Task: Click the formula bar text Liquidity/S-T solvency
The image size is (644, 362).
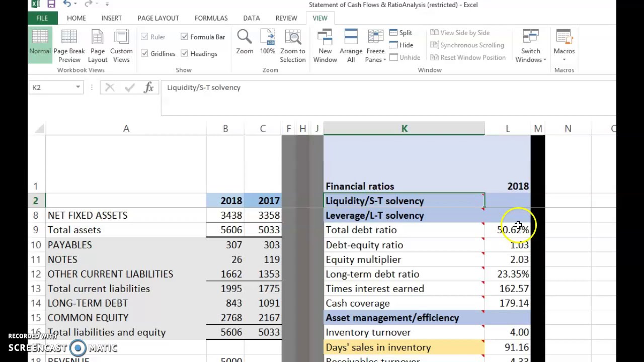Action: pos(204,87)
